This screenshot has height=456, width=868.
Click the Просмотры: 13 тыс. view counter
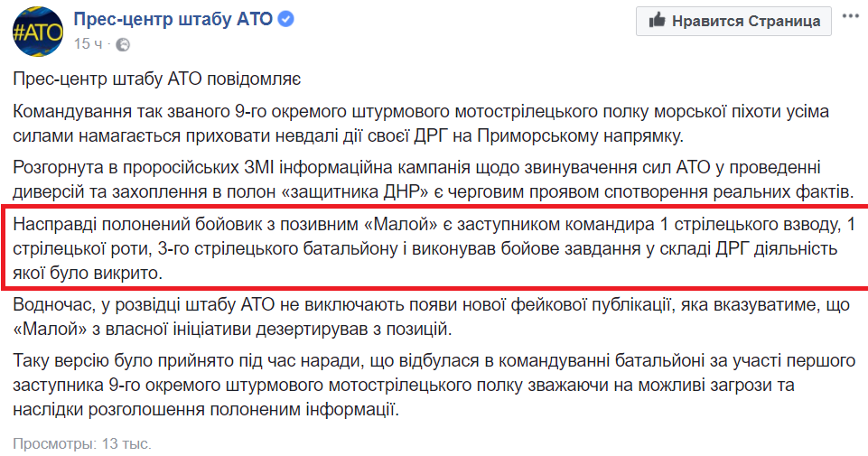pyautogui.click(x=82, y=443)
